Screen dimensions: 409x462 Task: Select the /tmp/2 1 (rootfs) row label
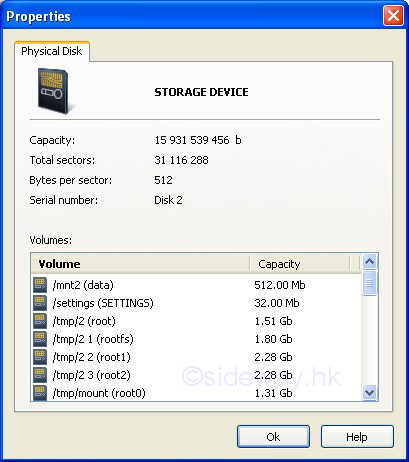93,339
